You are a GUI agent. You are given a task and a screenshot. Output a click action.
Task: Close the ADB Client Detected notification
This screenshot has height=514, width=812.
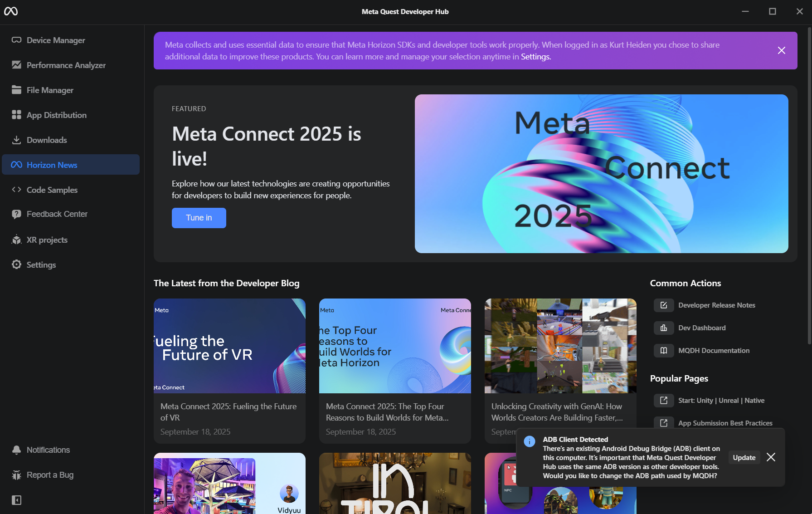(x=771, y=457)
